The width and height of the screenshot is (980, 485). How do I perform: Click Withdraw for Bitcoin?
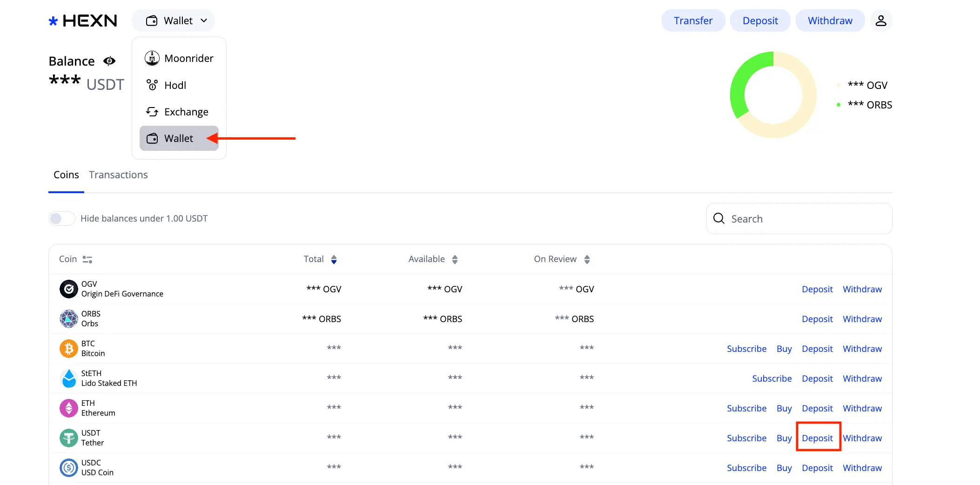click(x=862, y=349)
